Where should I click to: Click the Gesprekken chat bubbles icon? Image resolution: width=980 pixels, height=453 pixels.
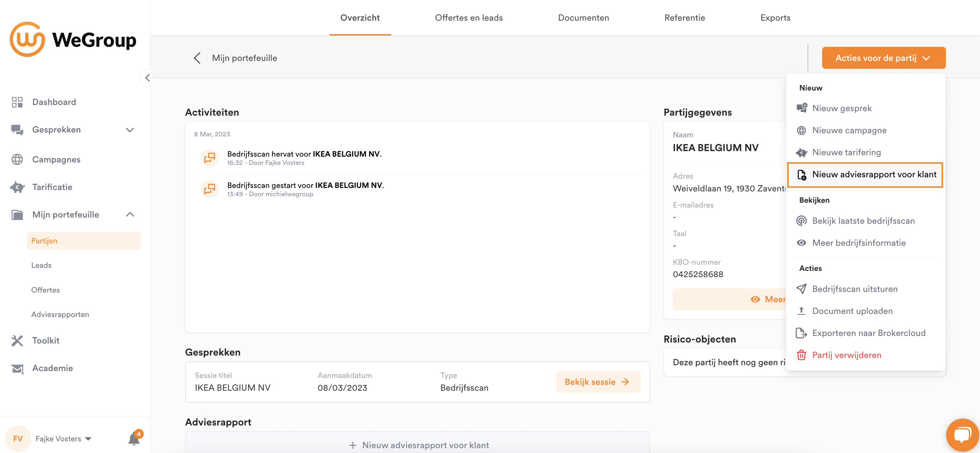tap(17, 129)
